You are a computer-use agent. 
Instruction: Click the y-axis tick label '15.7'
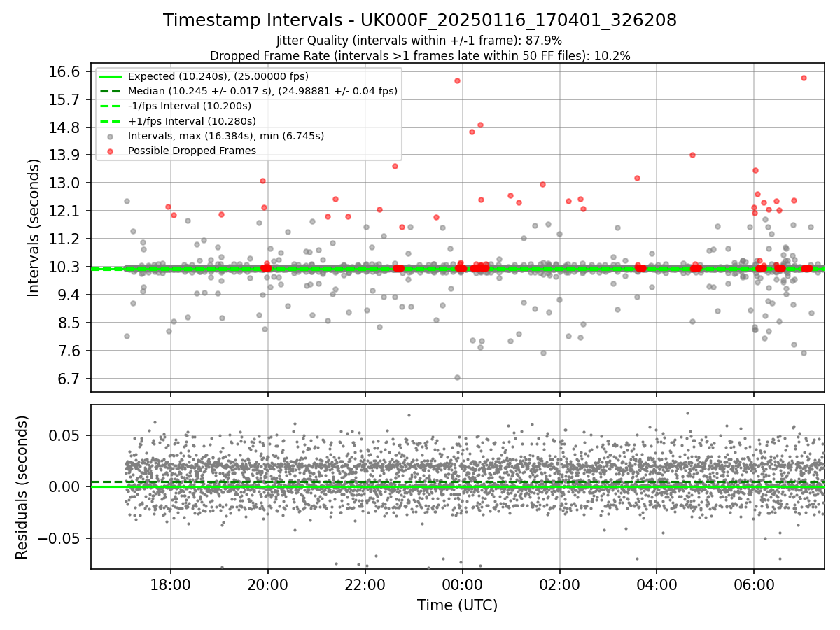coord(65,99)
